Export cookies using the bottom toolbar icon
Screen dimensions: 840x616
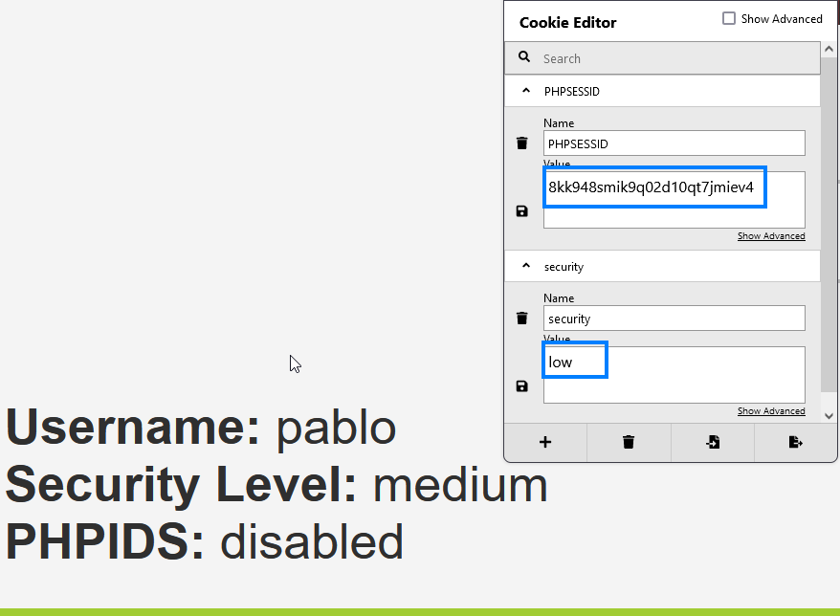[x=795, y=442]
